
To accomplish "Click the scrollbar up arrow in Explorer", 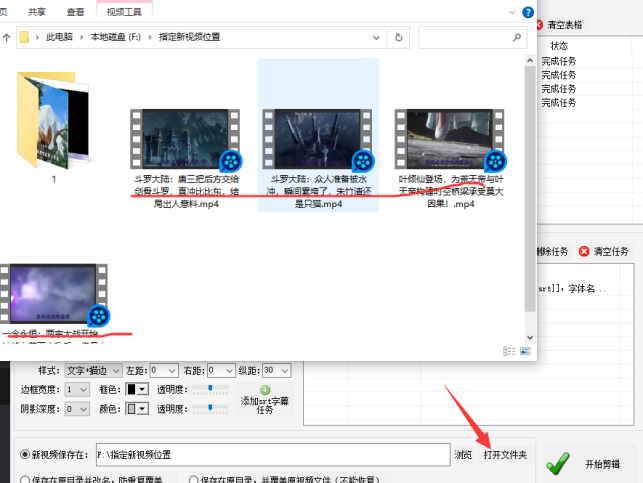I will point(530,61).
